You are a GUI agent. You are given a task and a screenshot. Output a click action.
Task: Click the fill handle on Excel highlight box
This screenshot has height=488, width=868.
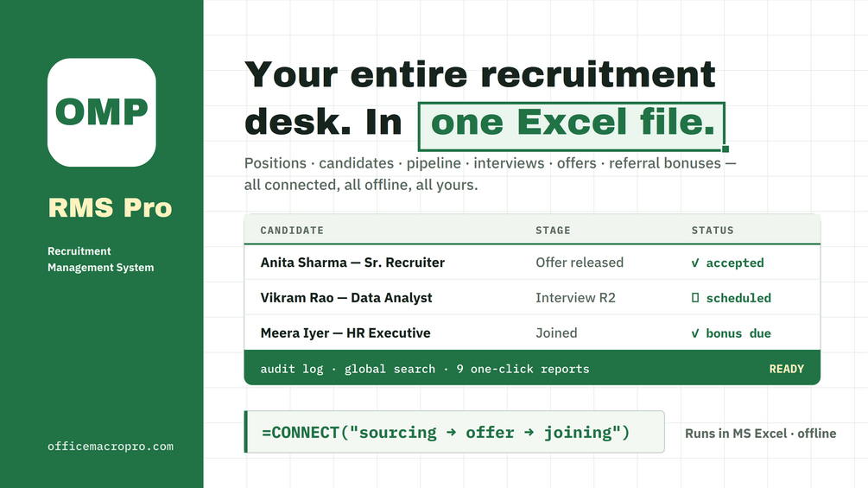tap(725, 149)
